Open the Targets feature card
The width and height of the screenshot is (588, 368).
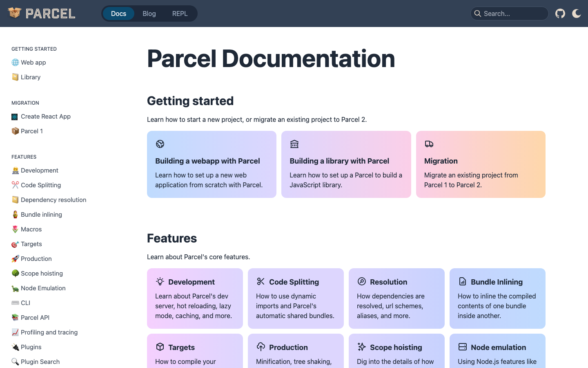pos(195,351)
